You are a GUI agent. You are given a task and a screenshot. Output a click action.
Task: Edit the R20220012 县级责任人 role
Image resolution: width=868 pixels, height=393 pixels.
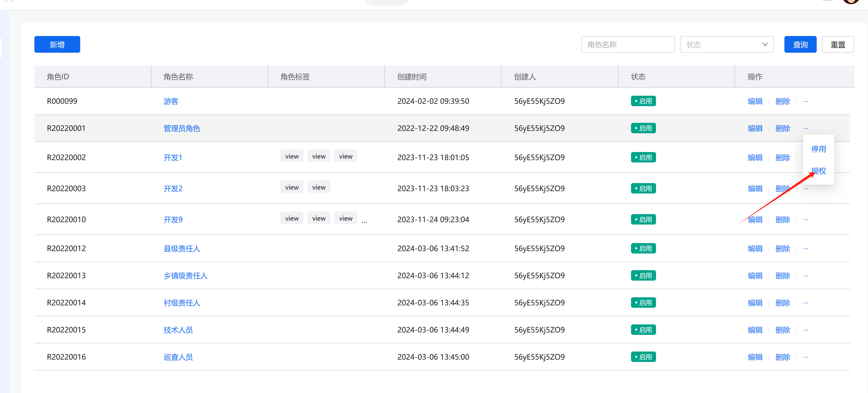755,249
